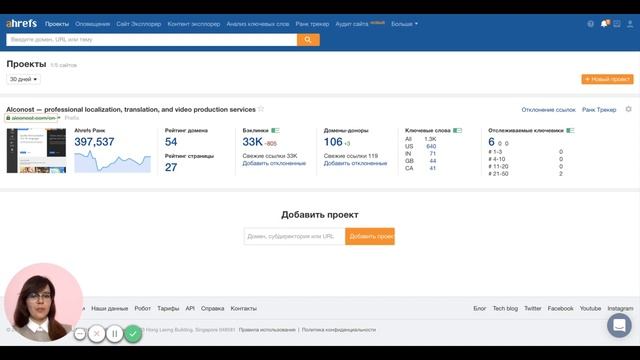The height and width of the screenshot is (360, 640).
Task: Click the domain rating value 54
Action: point(171,142)
